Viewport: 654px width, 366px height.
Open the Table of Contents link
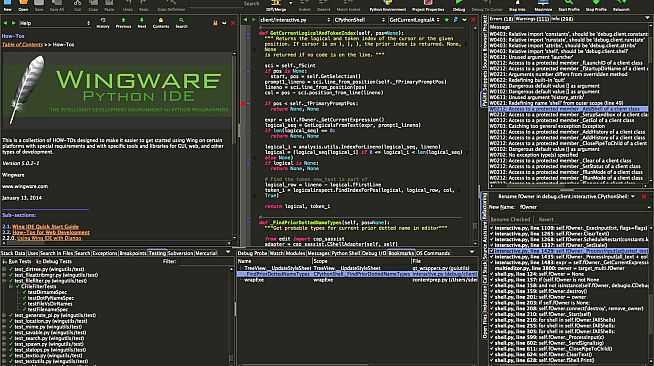coord(23,44)
